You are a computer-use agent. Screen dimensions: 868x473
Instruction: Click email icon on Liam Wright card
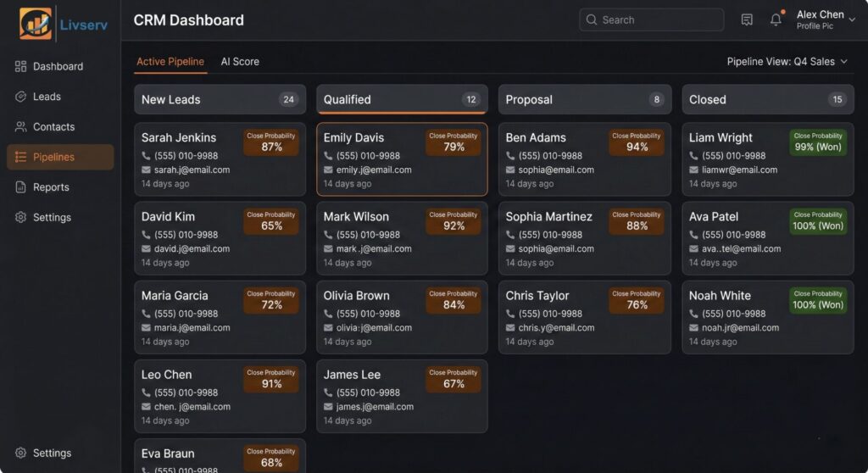(693, 170)
